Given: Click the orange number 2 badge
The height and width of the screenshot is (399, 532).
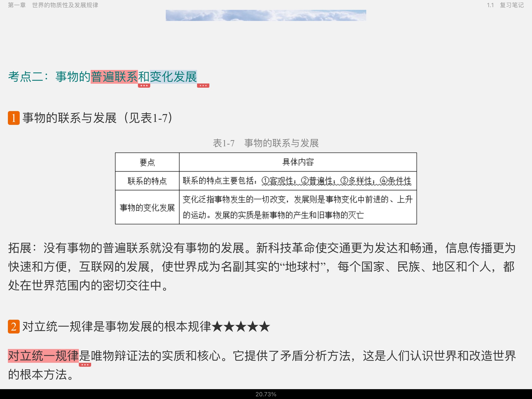Looking at the screenshot, I should 14,327.
